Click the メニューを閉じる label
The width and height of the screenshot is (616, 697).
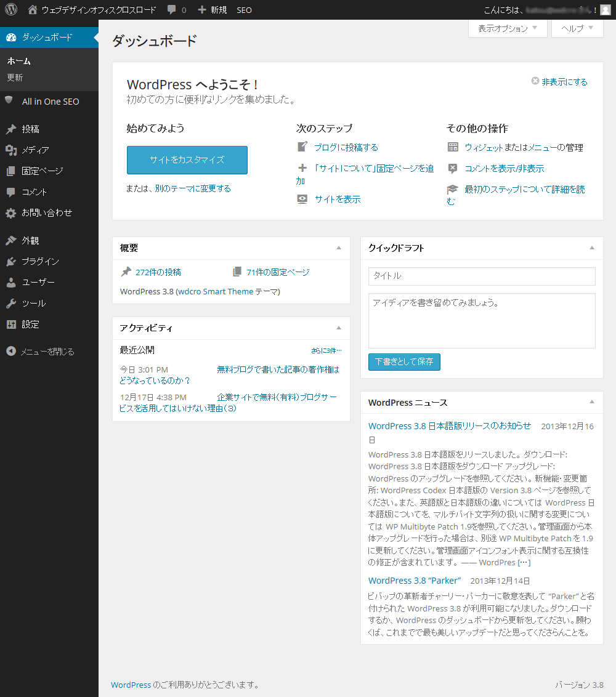point(47,352)
